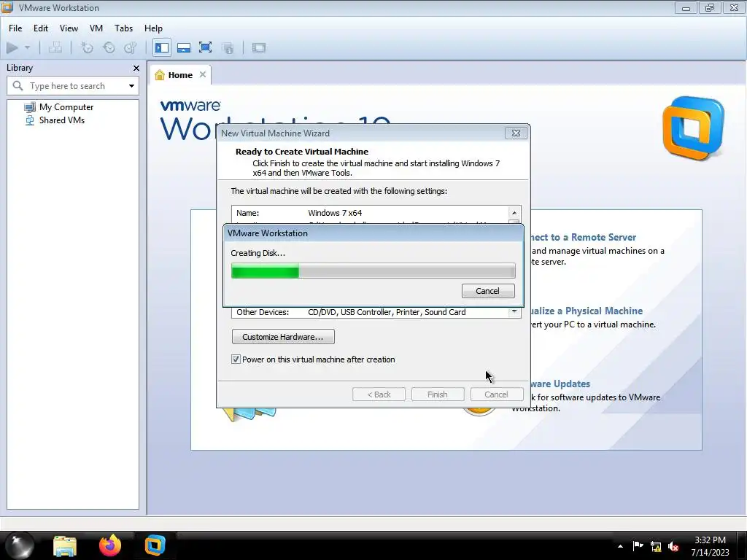This screenshot has height=560, width=747.
Task: Toggle the Show Library sidebar icon
Action: point(162,47)
